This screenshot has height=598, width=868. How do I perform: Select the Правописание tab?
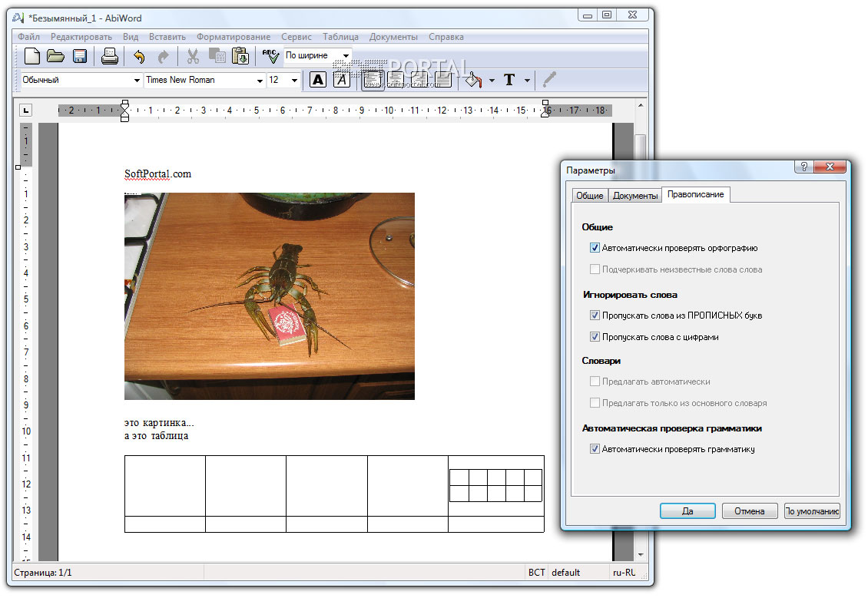pos(696,194)
